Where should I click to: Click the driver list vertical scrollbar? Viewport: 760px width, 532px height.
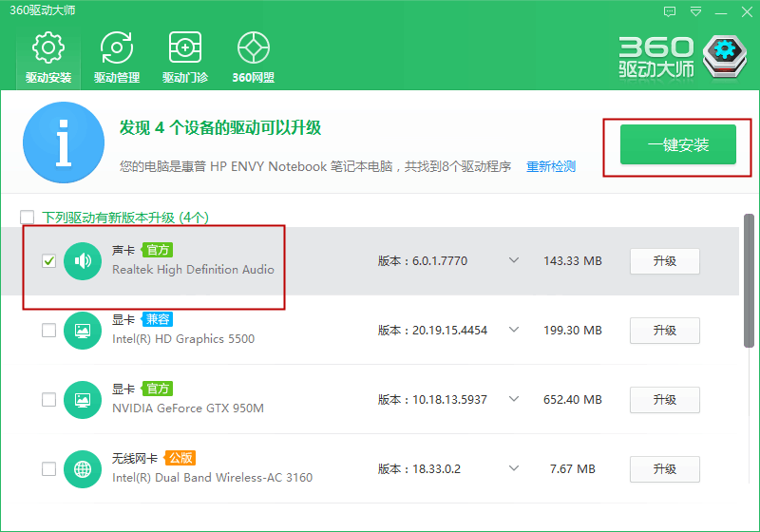(749, 280)
